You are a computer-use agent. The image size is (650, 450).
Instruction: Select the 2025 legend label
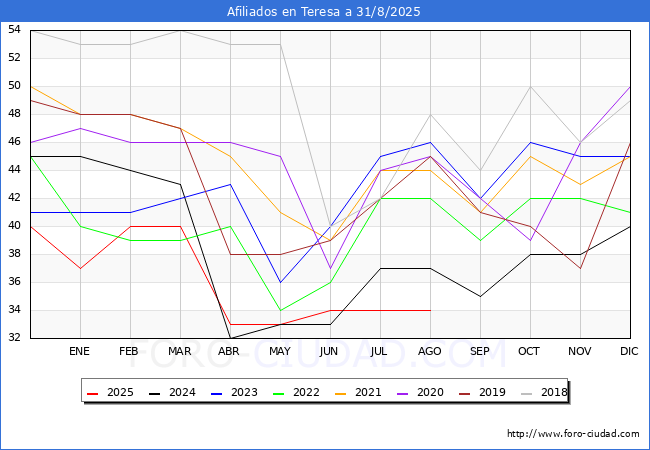120,392
